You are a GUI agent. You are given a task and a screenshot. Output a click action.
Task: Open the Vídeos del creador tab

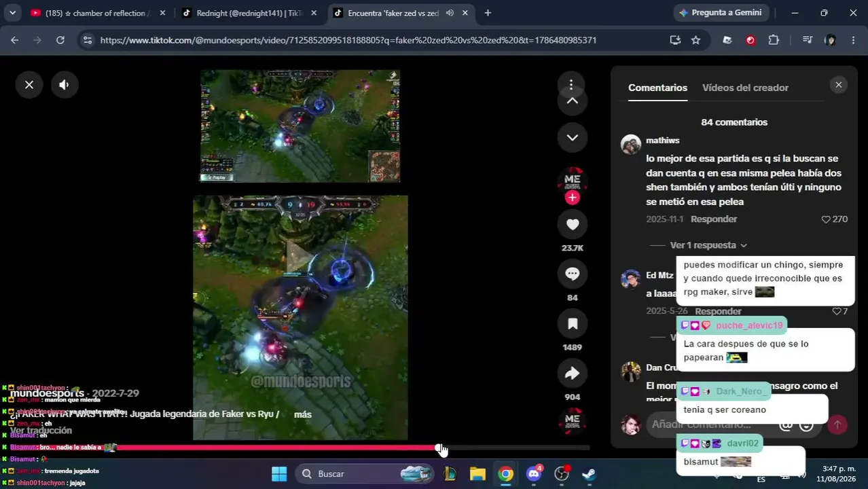(x=745, y=88)
